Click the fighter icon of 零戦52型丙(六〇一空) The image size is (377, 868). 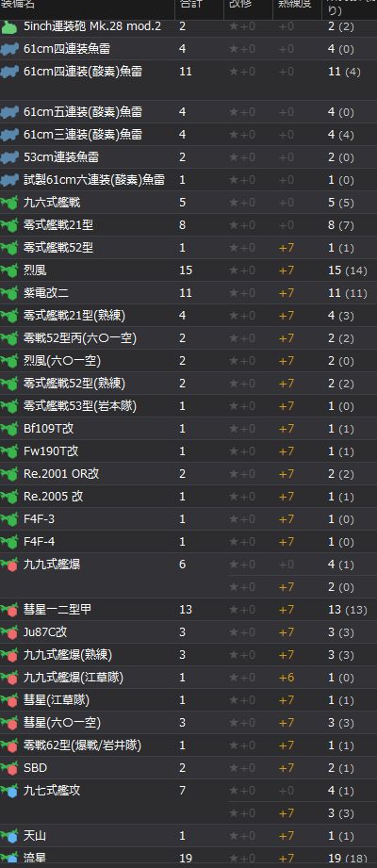coord(8,338)
